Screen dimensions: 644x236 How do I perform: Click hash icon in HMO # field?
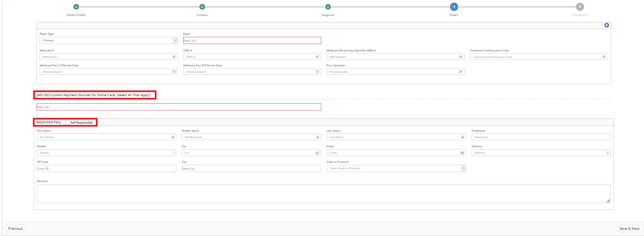[317, 57]
